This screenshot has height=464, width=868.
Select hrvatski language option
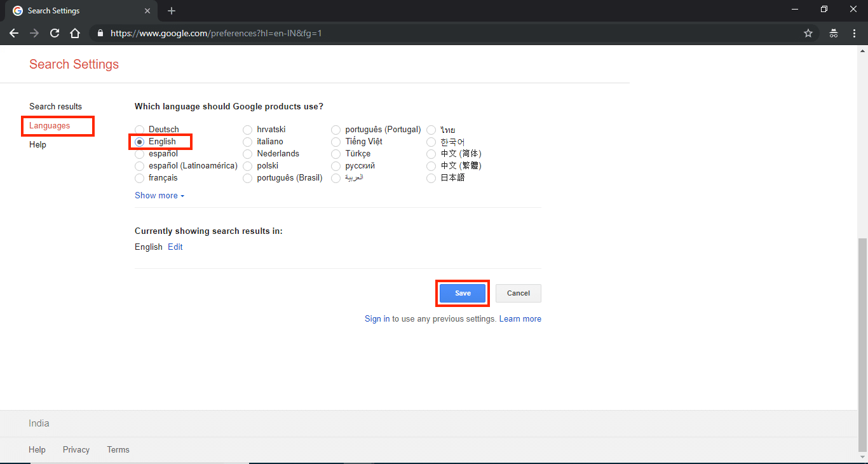(x=248, y=130)
